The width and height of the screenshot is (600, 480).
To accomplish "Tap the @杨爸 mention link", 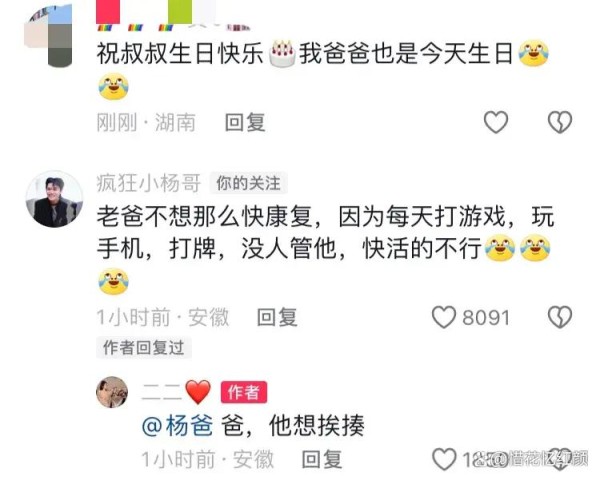I will 178,425.
